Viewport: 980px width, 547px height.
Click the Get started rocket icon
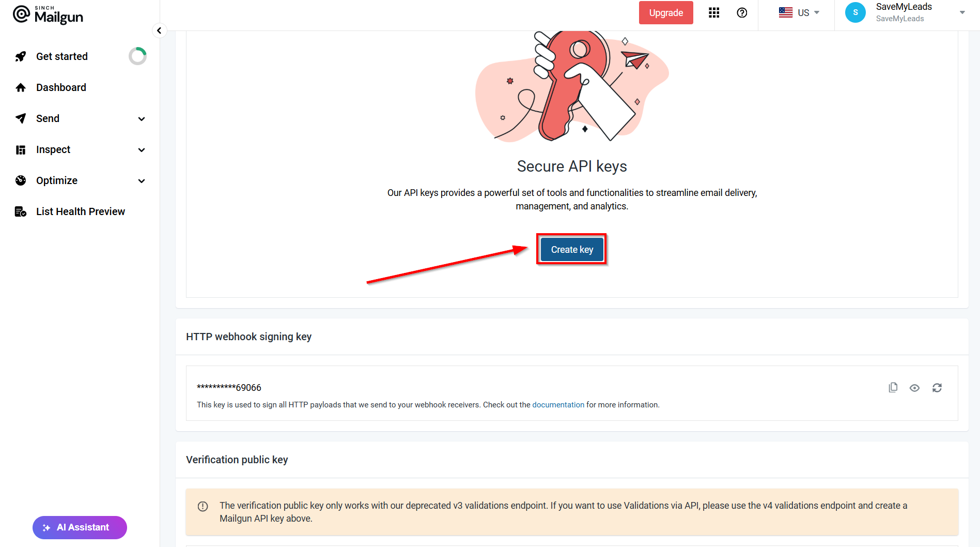21,56
